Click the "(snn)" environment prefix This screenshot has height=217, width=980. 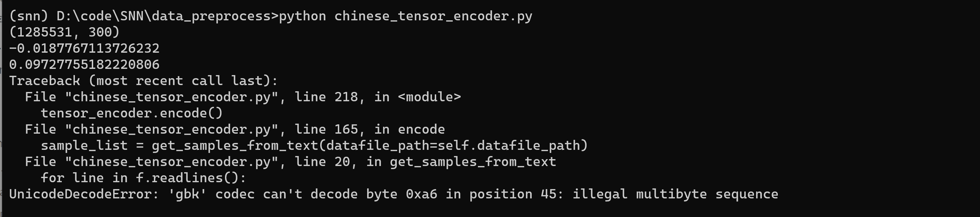[29, 16]
